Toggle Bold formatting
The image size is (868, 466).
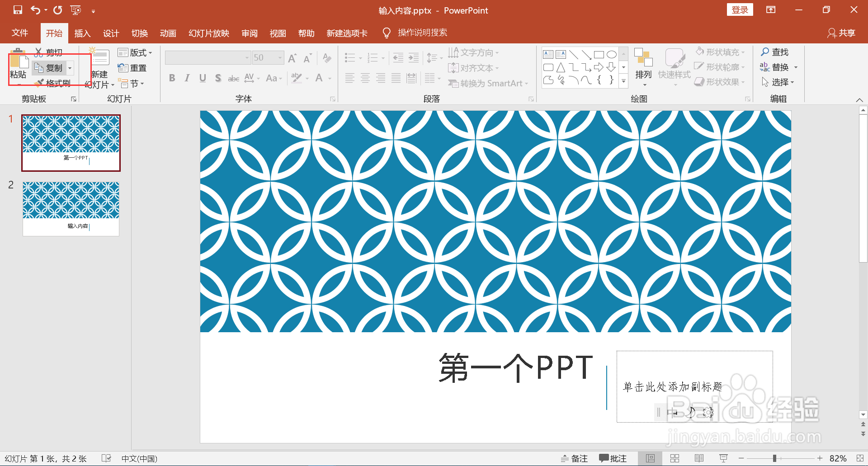(x=172, y=78)
